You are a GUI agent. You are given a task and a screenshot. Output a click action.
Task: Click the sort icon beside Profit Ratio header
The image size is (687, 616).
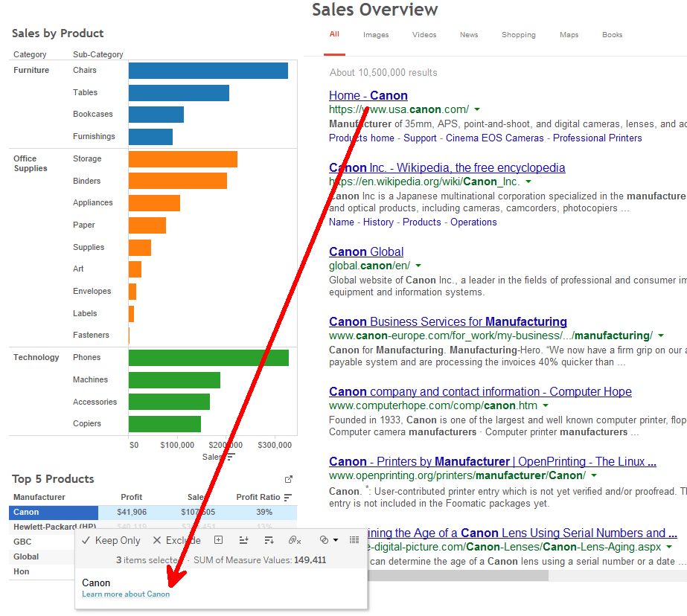tap(287, 497)
